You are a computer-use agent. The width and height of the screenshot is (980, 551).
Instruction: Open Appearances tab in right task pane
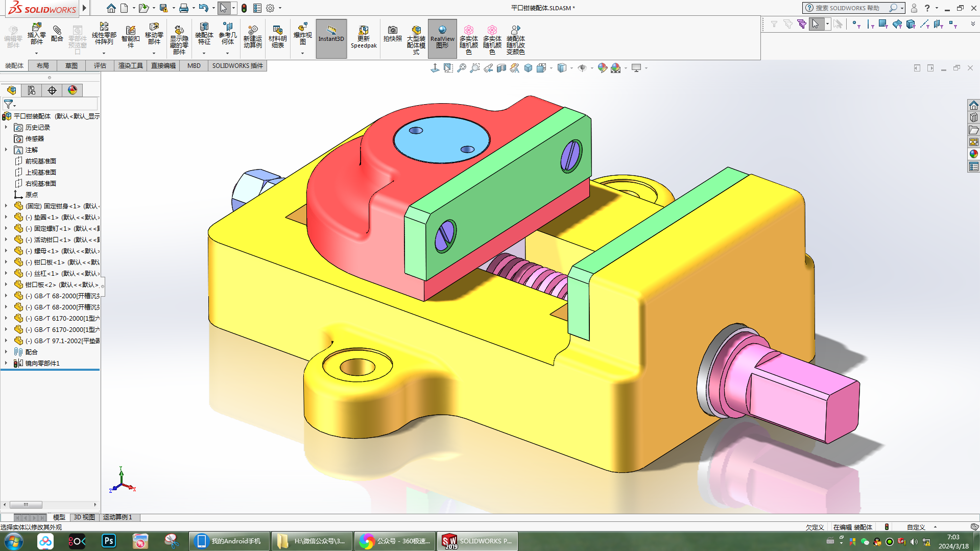click(973, 154)
